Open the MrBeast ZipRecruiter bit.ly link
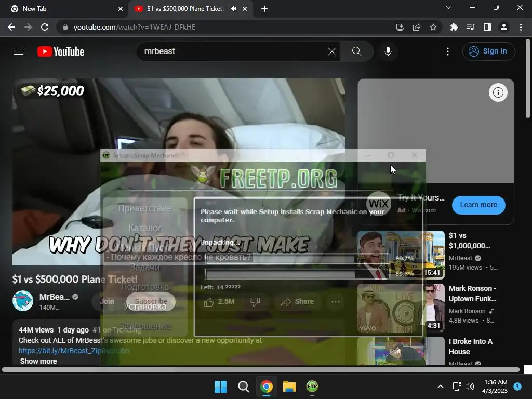This screenshot has width=532, height=399. (74, 351)
